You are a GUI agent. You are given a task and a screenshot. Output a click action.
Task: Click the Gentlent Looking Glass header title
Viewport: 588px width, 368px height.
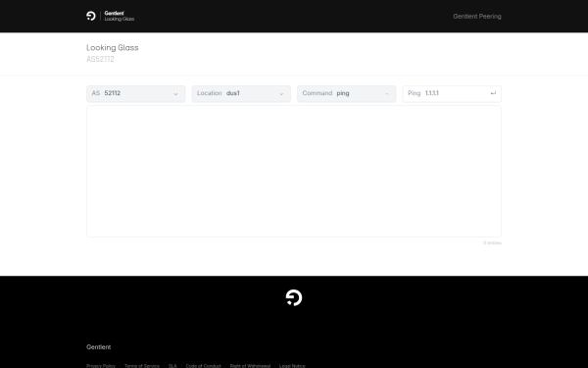click(x=120, y=16)
